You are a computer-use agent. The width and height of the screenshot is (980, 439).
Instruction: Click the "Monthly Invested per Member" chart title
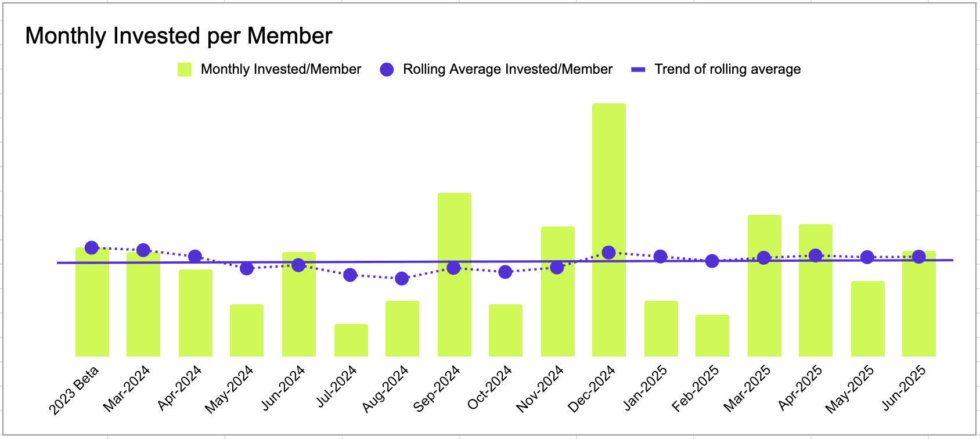coord(179,36)
